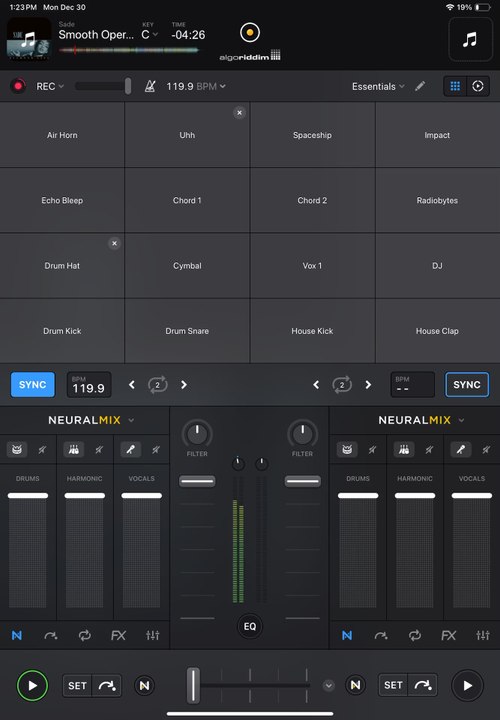Trigger the Air Horn sample pad
Viewport: 500px width, 720px height.
click(62, 135)
